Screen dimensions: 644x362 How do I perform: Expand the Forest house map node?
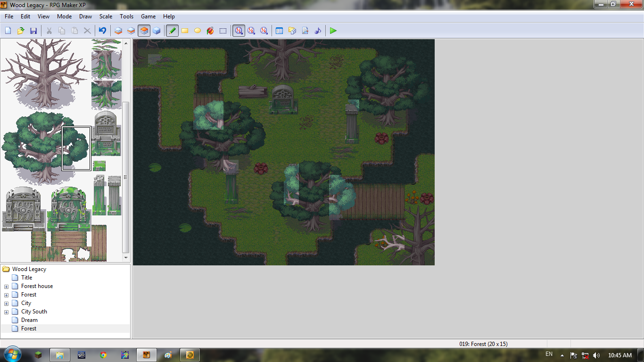[6, 286]
